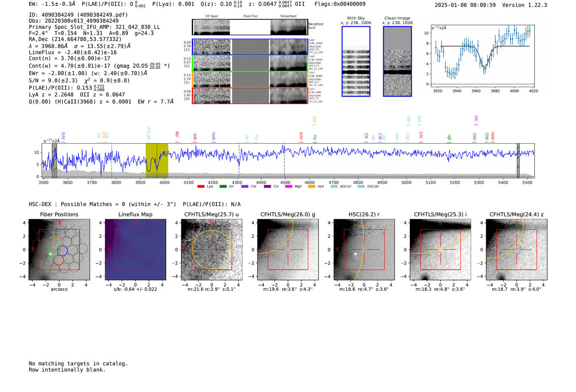Viewport: 576px width, 392px height.
Task: Click the zoomed emission line fit plot
Action: [482, 56]
